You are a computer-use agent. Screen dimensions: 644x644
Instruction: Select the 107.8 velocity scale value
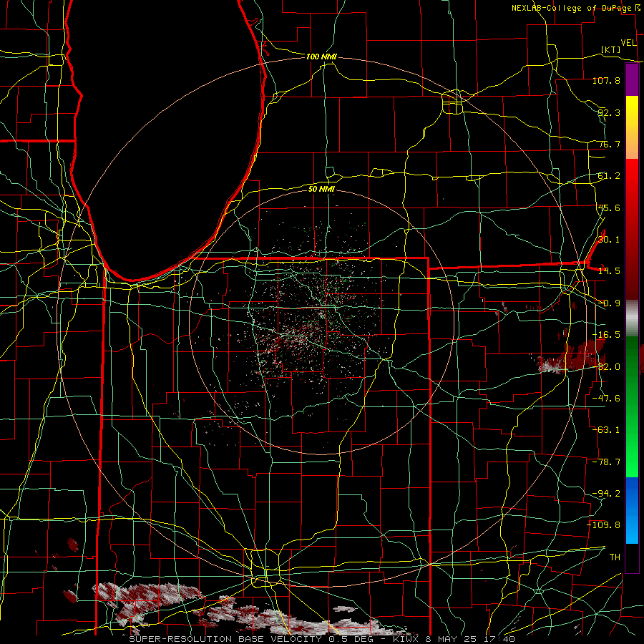tap(606, 80)
